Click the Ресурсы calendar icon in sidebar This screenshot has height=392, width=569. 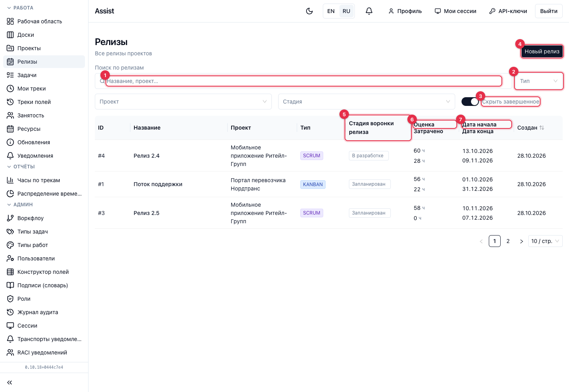point(10,129)
